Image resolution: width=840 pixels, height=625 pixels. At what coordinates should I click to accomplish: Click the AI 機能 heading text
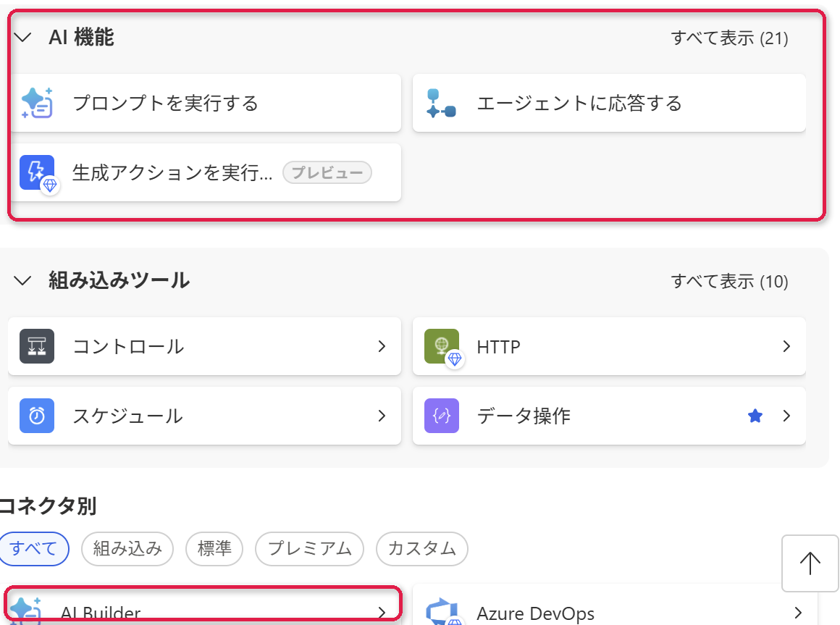coord(81,38)
